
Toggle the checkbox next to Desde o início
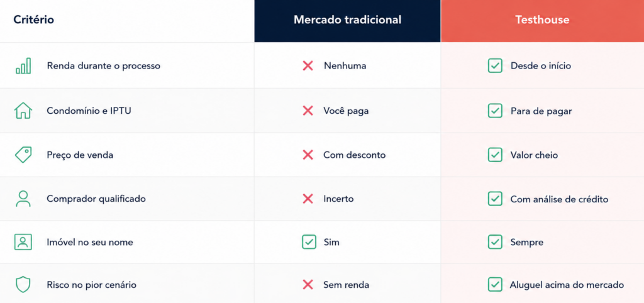(x=495, y=65)
